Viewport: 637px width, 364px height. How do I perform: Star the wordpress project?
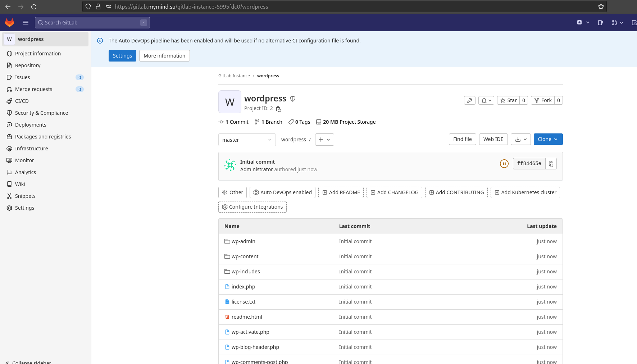pyautogui.click(x=508, y=100)
